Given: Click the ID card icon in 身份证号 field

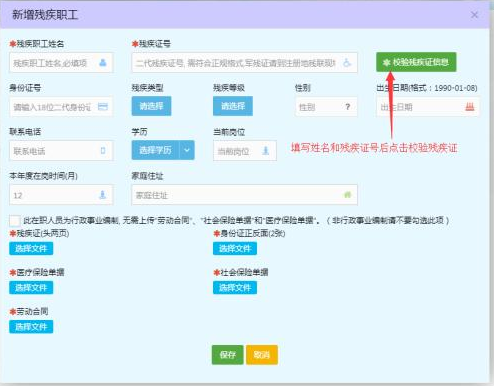Looking at the screenshot, I should click(103, 107).
